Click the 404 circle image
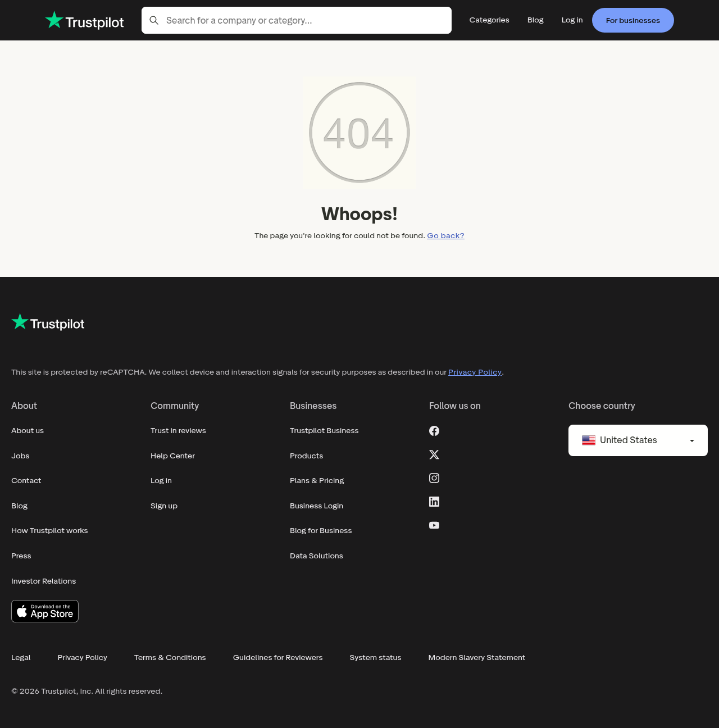Image resolution: width=719 pixels, height=728 pixels. click(359, 133)
